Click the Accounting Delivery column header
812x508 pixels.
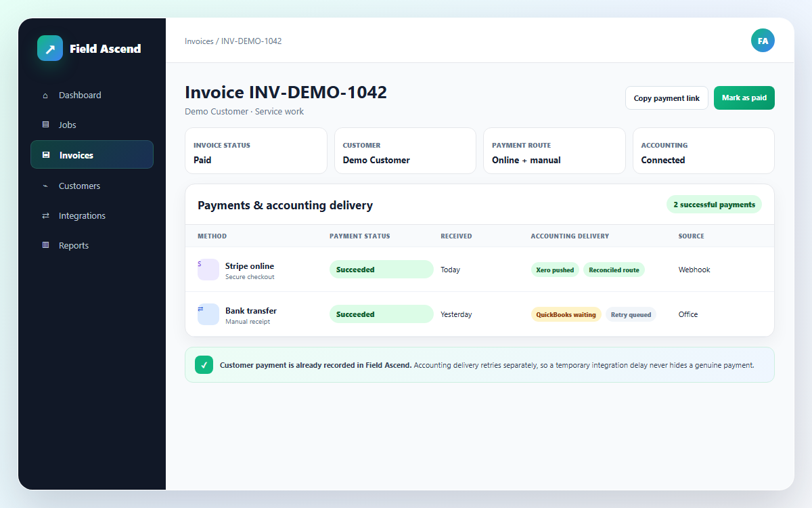[570, 236]
